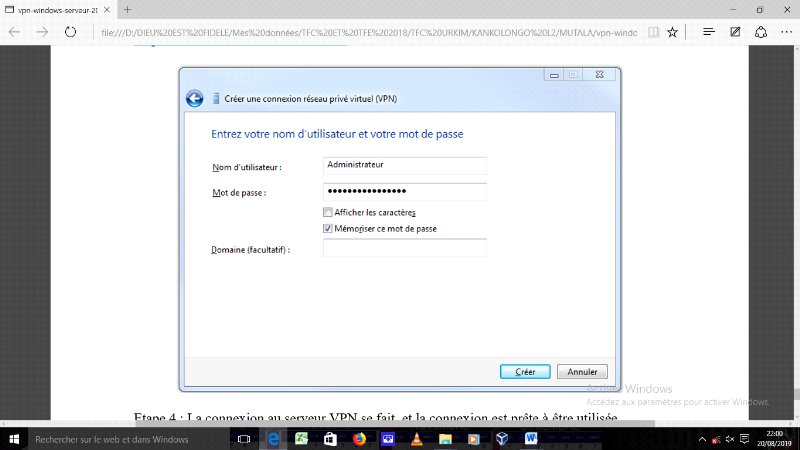
Task: Open VLC media player from taskbar
Action: (x=416, y=439)
